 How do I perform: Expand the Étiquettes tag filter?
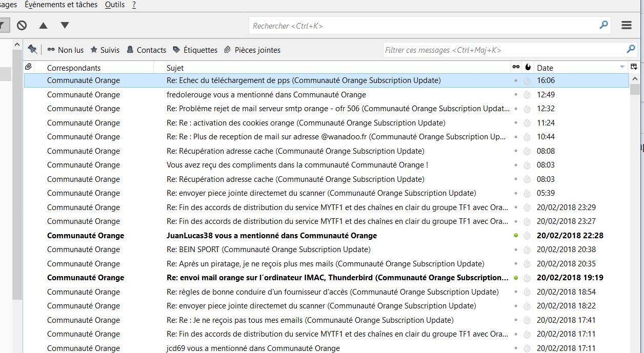coord(195,50)
